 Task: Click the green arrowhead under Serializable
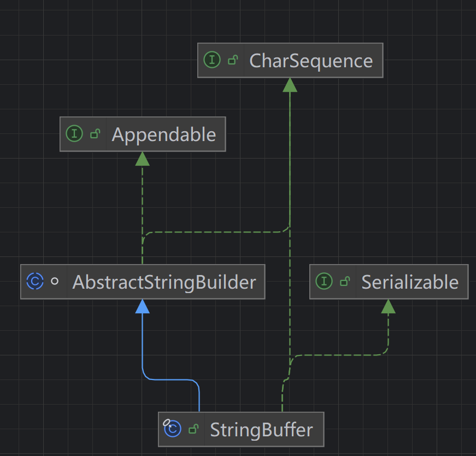click(x=388, y=306)
